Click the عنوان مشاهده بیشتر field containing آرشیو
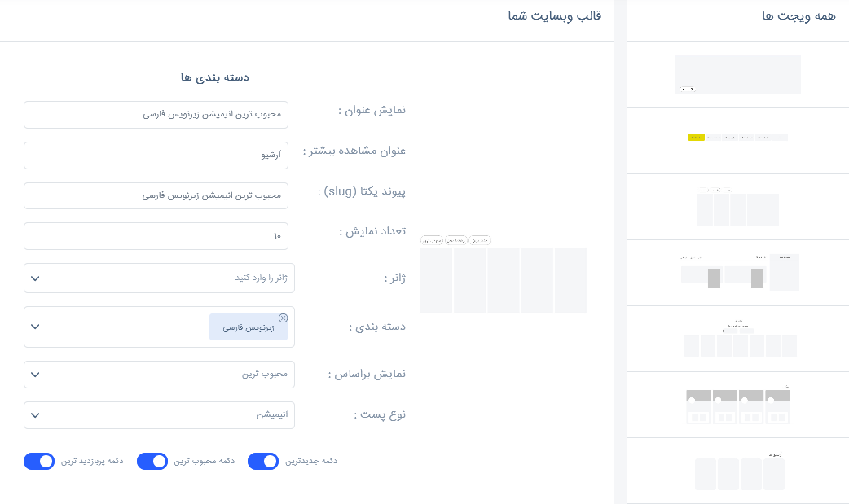 pyautogui.click(x=156, y=156)
